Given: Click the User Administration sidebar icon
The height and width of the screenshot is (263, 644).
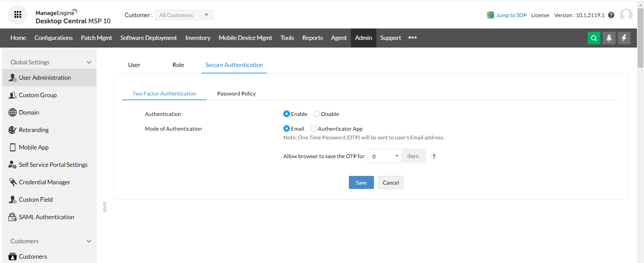Looking at the screenshot, I should coord(12,78).
